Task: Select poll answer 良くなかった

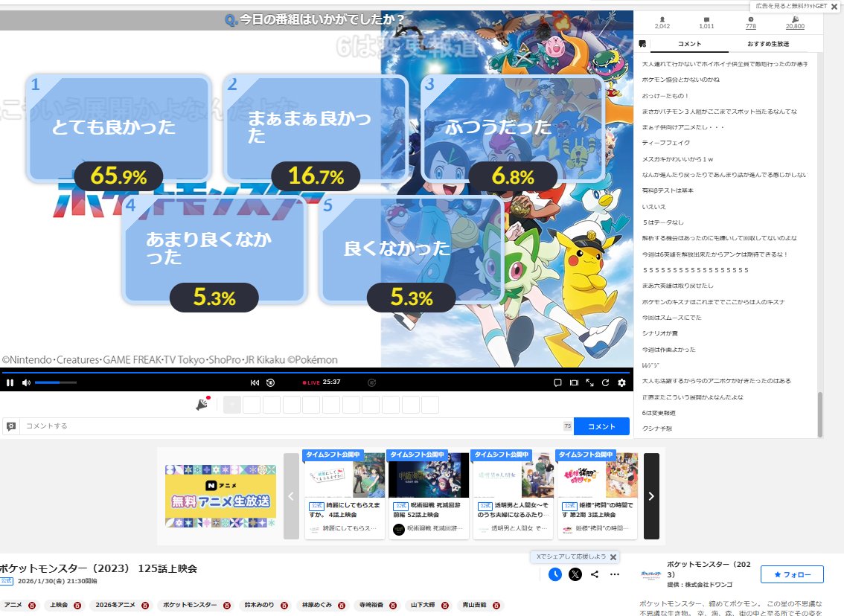Action: [x=412, y=250]
